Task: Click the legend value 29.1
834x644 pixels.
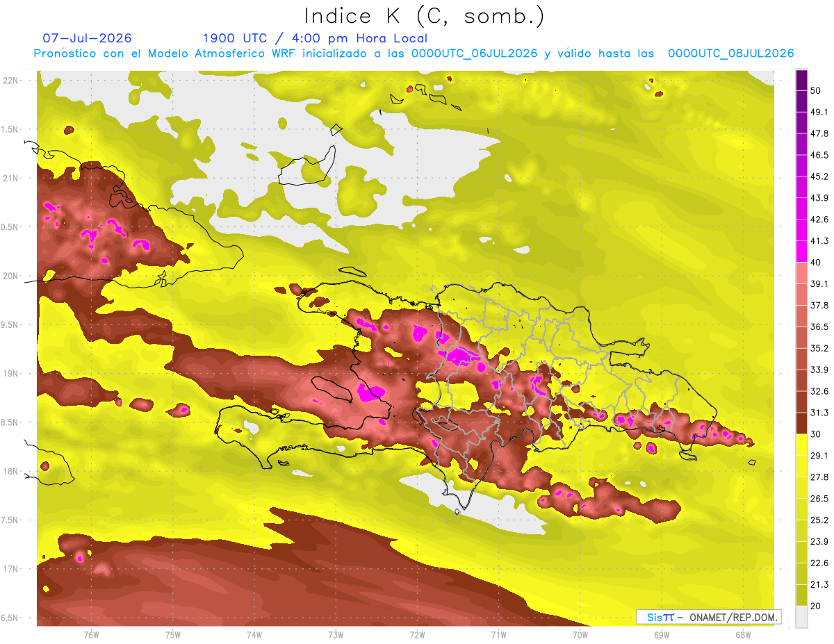Action: 819,456
